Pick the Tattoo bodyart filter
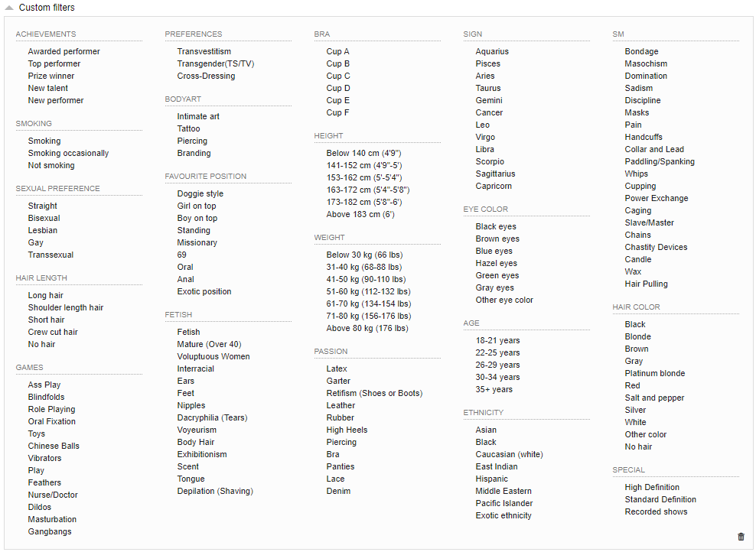The image size is (756, 552). pos(188,129)
